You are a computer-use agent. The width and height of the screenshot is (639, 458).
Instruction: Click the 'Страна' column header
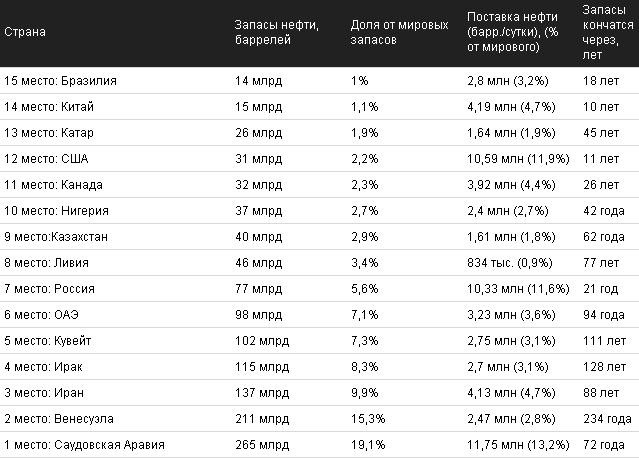point(25,32)
